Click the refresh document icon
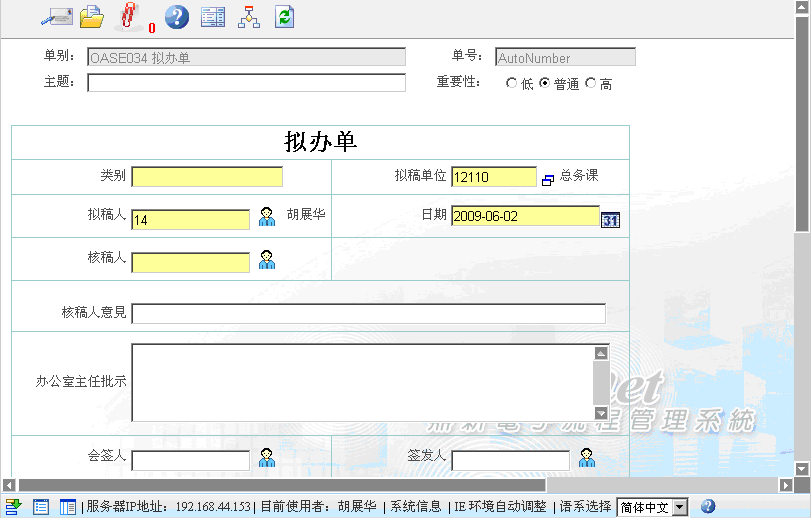This screenshot has height=518, width=811. 285,16
